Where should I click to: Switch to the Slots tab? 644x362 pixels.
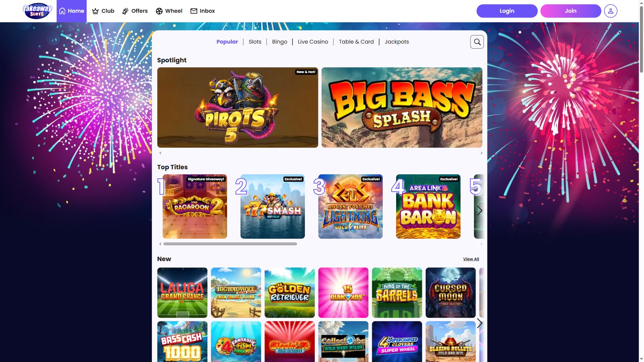[x=255, y=42]
